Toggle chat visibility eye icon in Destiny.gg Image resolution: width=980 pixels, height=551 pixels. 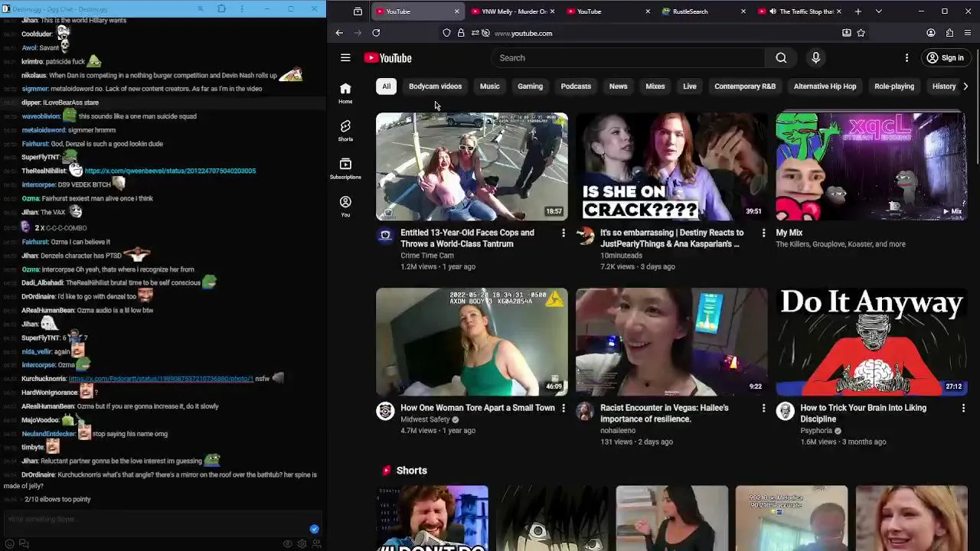click(288, 544)
